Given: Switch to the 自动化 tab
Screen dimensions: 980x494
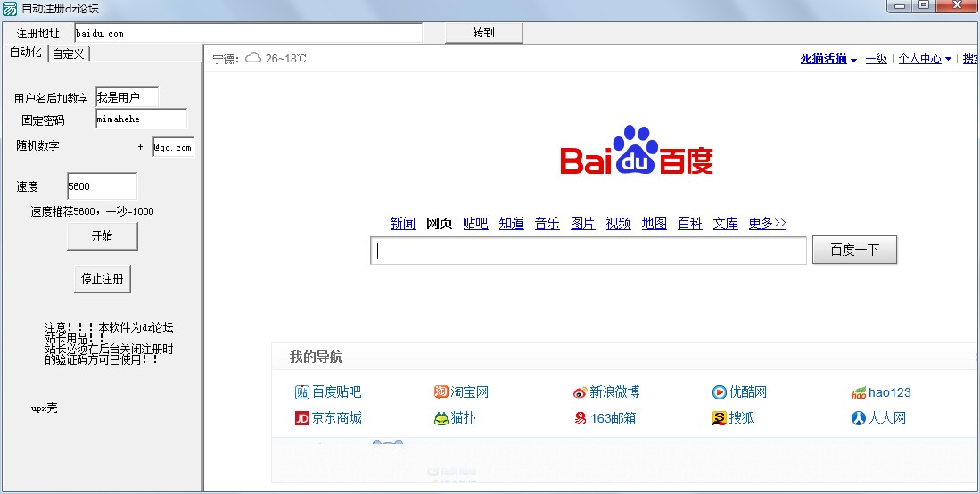Looking at the screenshot, I should point(25,53).
